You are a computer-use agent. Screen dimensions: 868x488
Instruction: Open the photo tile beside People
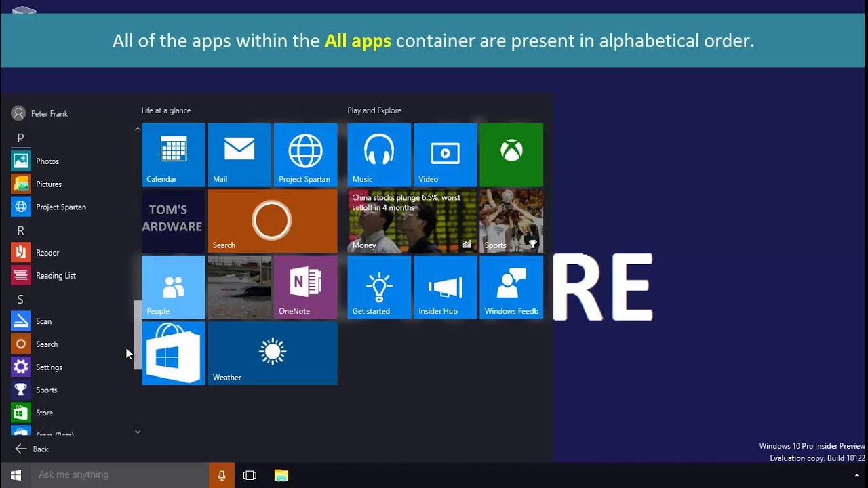tap(239, 287)
